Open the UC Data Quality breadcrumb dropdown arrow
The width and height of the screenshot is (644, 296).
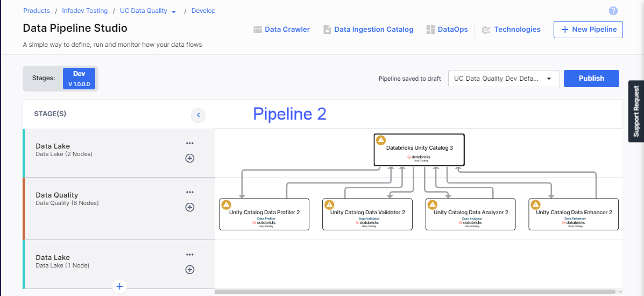coord(174,12)
